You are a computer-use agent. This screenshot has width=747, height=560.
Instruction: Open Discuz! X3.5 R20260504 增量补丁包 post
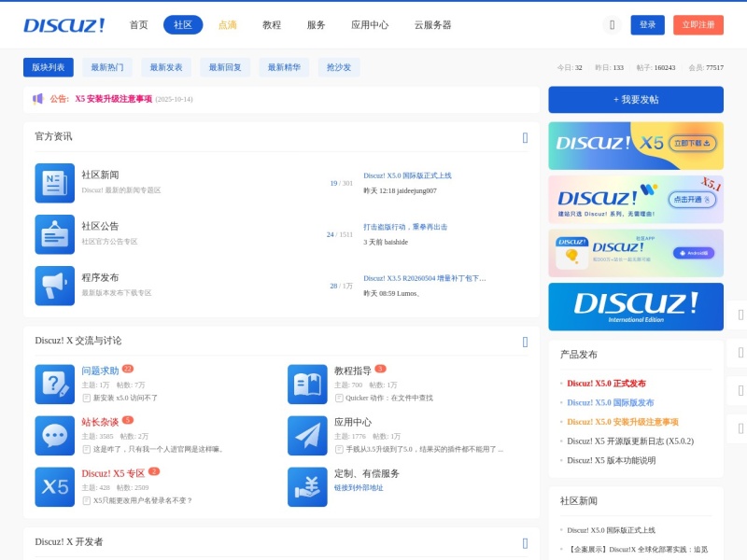point(425,278)
